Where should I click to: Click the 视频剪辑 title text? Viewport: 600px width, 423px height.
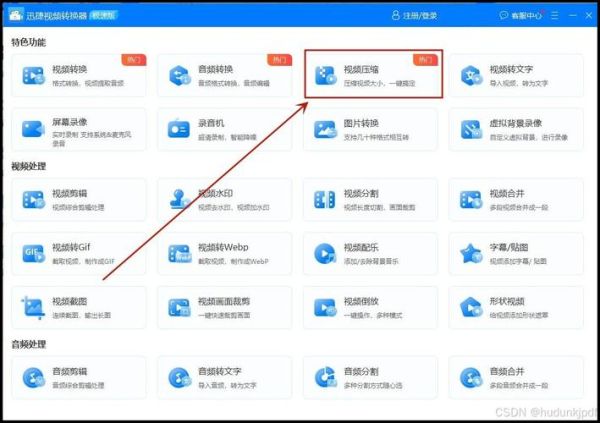click(x=70, y=193)
